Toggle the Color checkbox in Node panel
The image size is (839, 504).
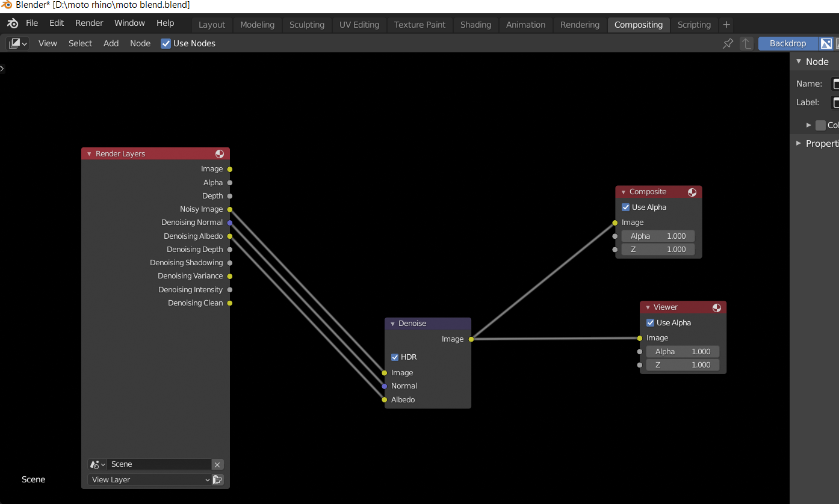820,125
